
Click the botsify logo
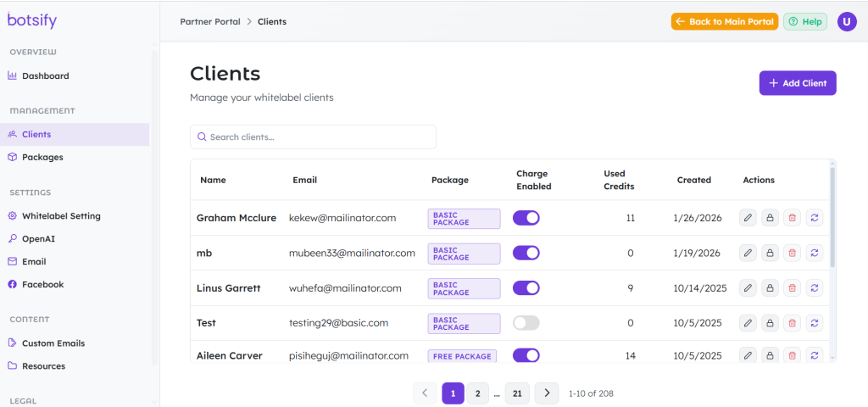32,20
